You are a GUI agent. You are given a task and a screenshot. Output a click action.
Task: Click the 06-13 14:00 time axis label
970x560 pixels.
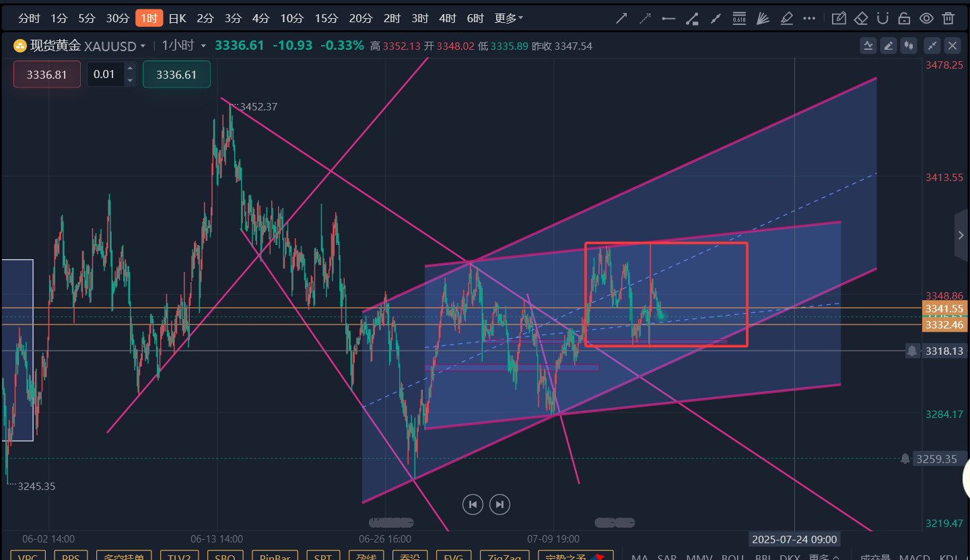[x=217, y=539]
